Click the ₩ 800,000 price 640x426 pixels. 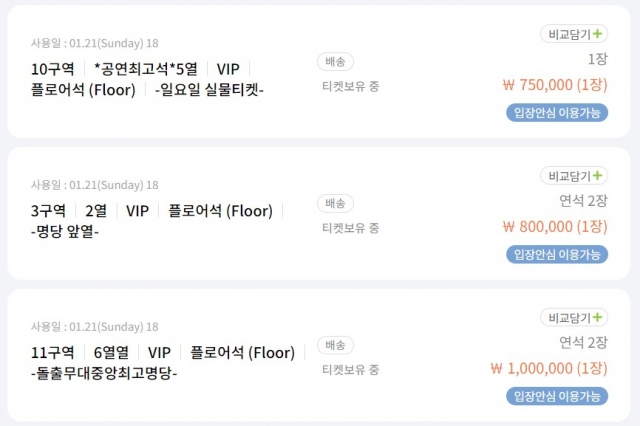555,226
